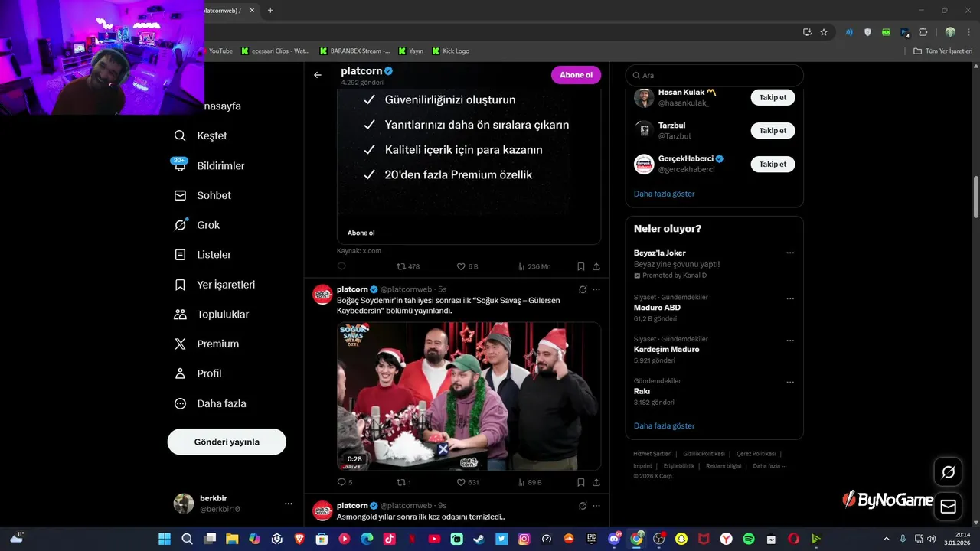
Task: Open Spotify from taskbar
Action: click(749, 539)
